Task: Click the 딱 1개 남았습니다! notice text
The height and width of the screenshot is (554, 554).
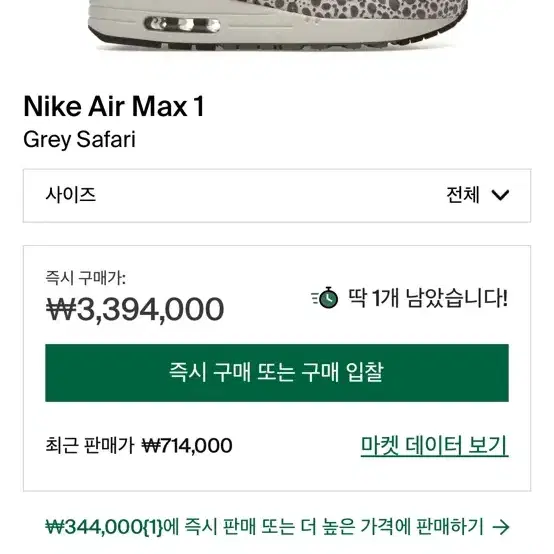Action: pyautogui.click(x=428, y=298)
